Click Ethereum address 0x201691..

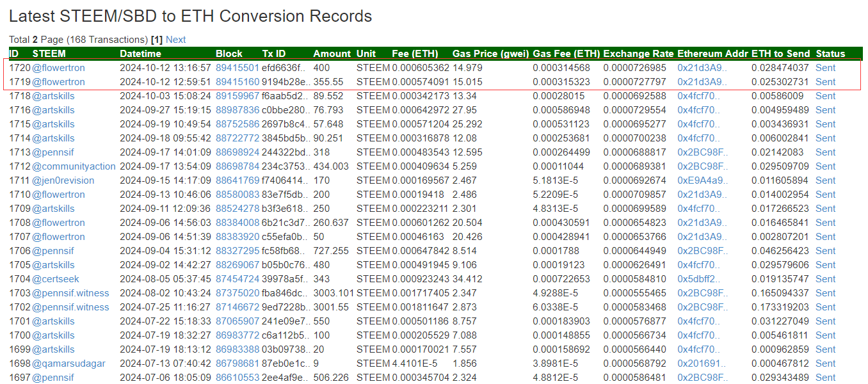pos(700,364)
